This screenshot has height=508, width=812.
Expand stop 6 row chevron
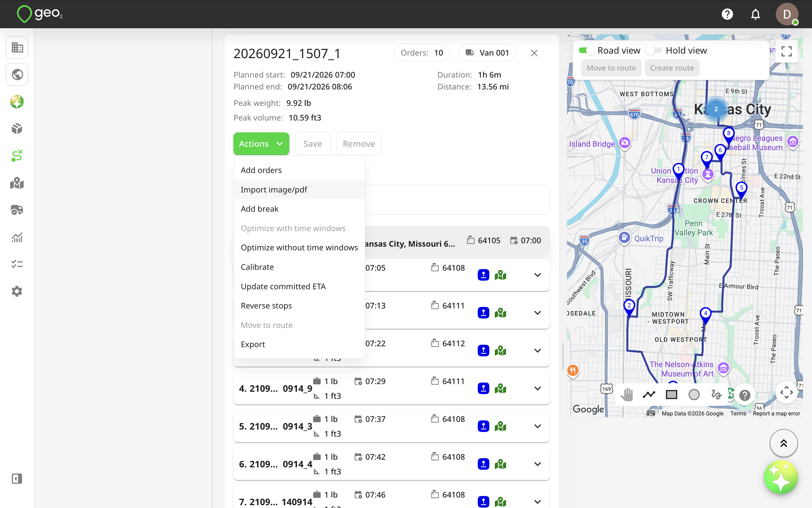tap(538, 464)
